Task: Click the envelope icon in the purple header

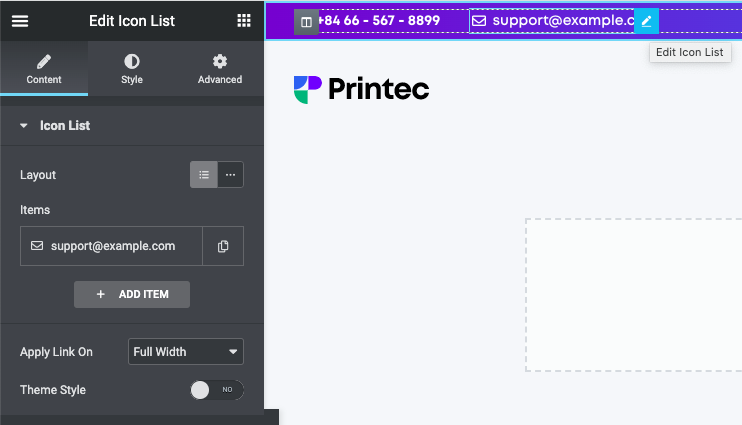Action: pos(479,21)
